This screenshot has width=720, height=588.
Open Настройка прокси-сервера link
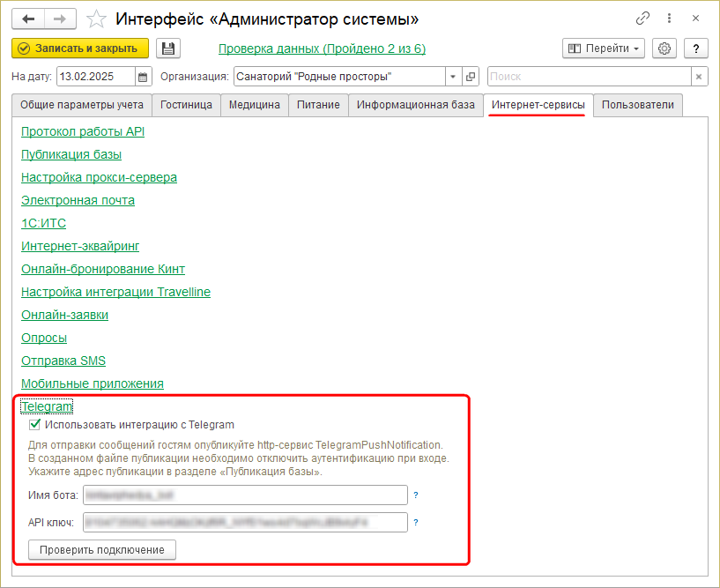[99, 178]
